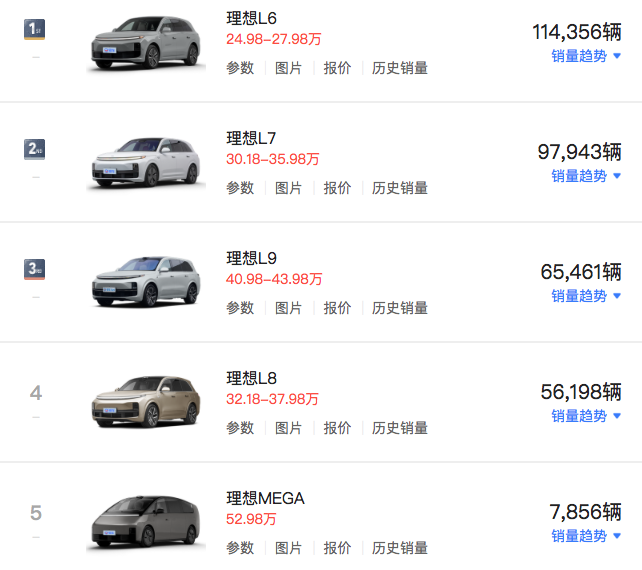Click the first place rank badge

(35, 29)
